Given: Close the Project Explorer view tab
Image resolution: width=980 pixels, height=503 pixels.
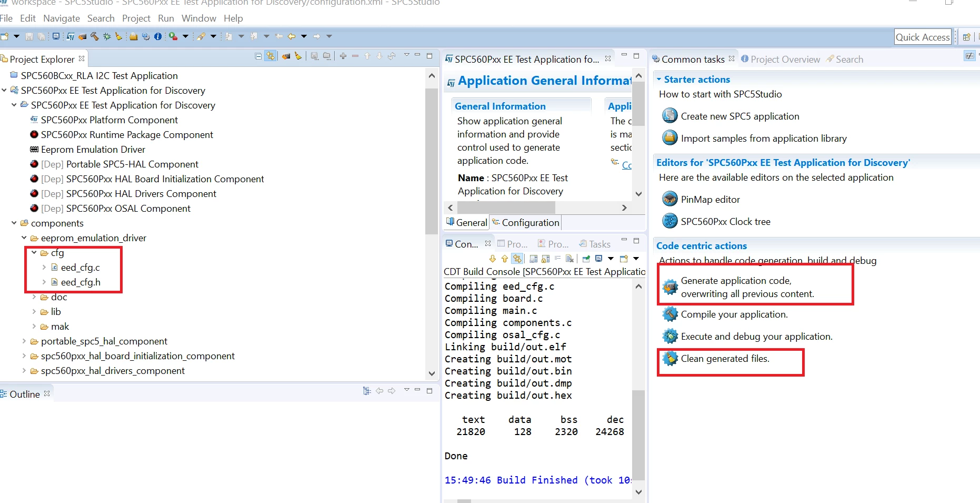Looking at the screenshot, I should (x=82, y=58).
